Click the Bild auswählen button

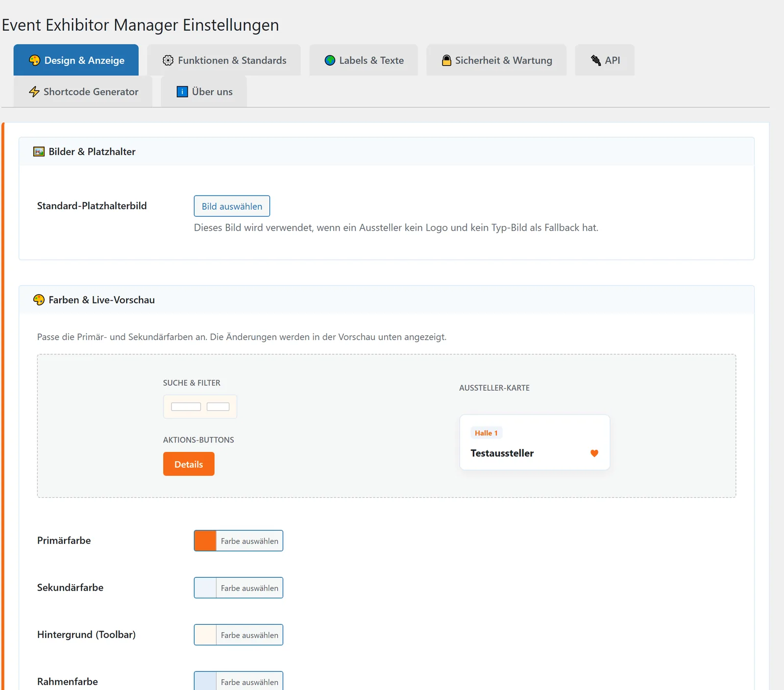[x=232, y=206]
